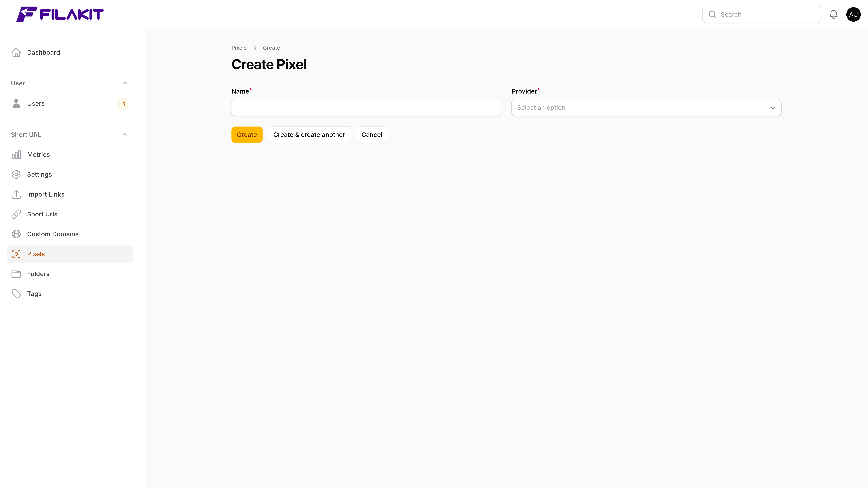Navigate to Import Links

[x=70, y=194]
